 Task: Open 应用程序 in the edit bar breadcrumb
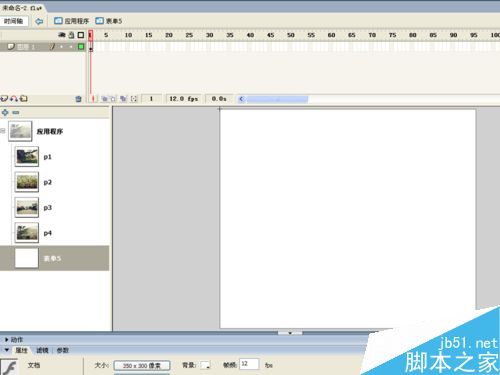[x=72, y=21]
